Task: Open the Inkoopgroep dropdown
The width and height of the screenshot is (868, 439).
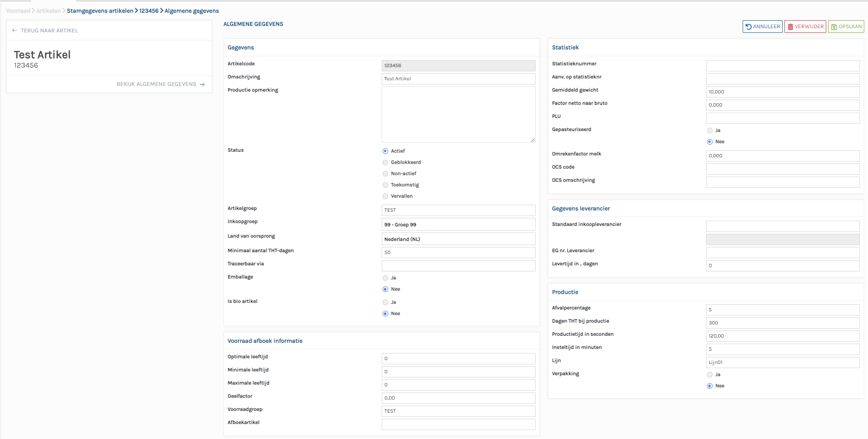Action: pos(458,224)
